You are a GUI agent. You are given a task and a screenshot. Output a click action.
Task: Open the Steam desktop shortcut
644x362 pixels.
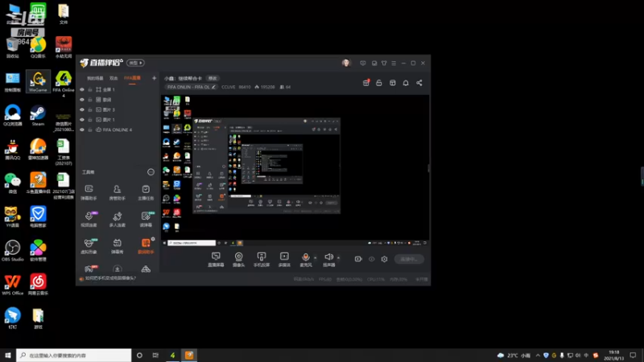click(x=38, y=116)
